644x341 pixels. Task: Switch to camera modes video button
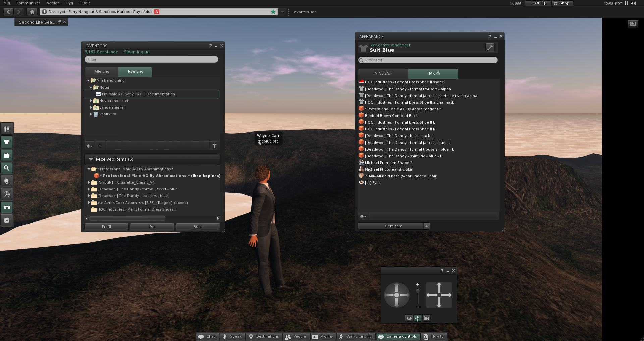coord(426,318)
